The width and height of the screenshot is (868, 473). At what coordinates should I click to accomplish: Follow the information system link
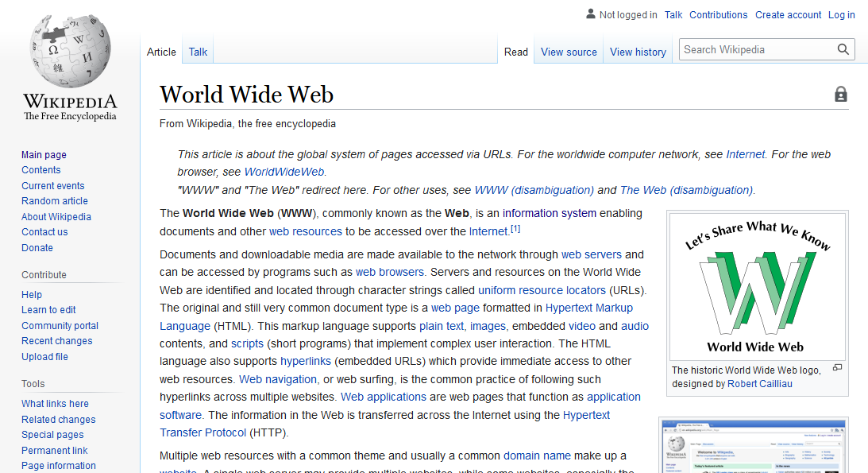(x=550, y=213)
